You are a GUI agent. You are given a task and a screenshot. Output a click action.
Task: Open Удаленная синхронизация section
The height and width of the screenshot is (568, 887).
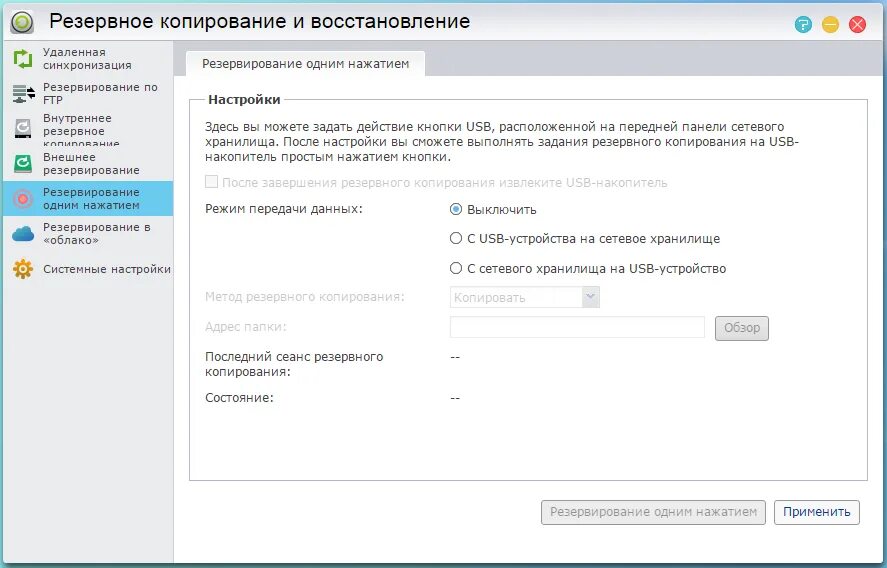click(88, 58)
